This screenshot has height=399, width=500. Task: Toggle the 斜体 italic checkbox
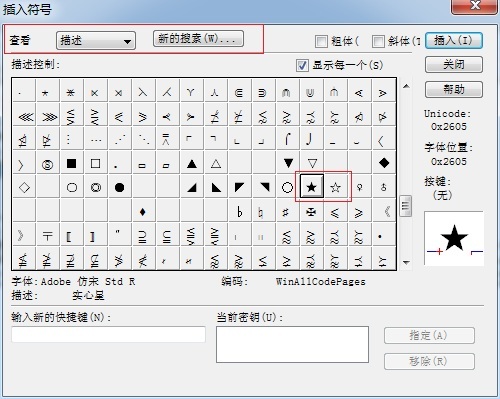(378, 42)
